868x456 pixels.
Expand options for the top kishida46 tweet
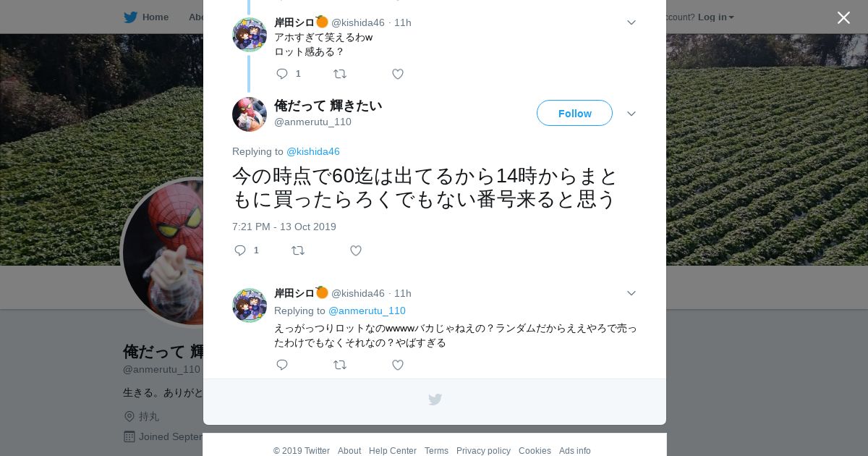631,22
